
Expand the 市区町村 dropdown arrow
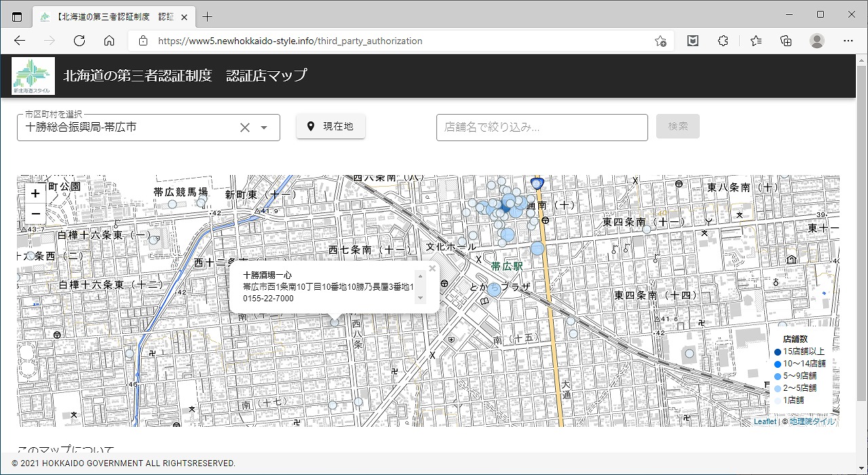[264, 128]
